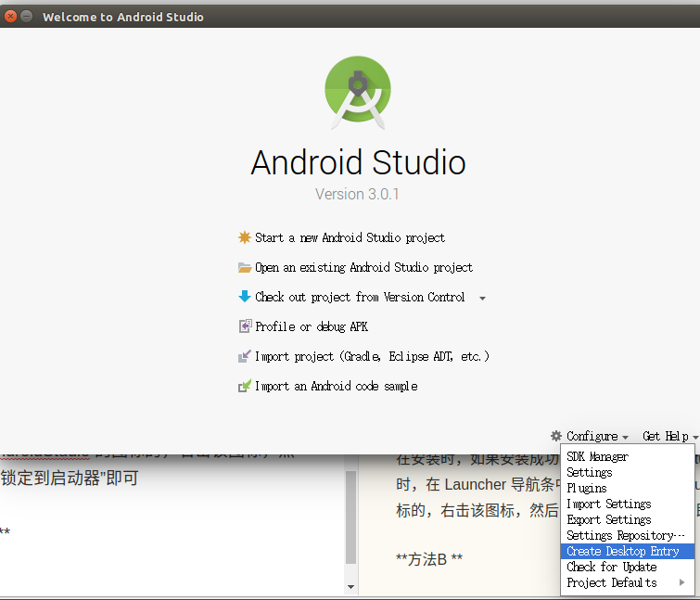The width and height of the screenshot is (700, 600).
Task: Select Export Settings menu entry
Action: coord(628,519)
